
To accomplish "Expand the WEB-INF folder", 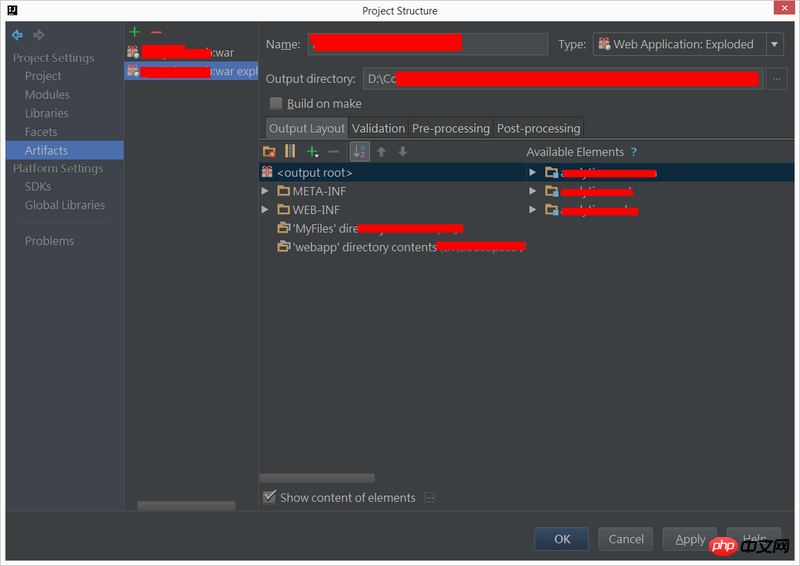I will (265, 209).
